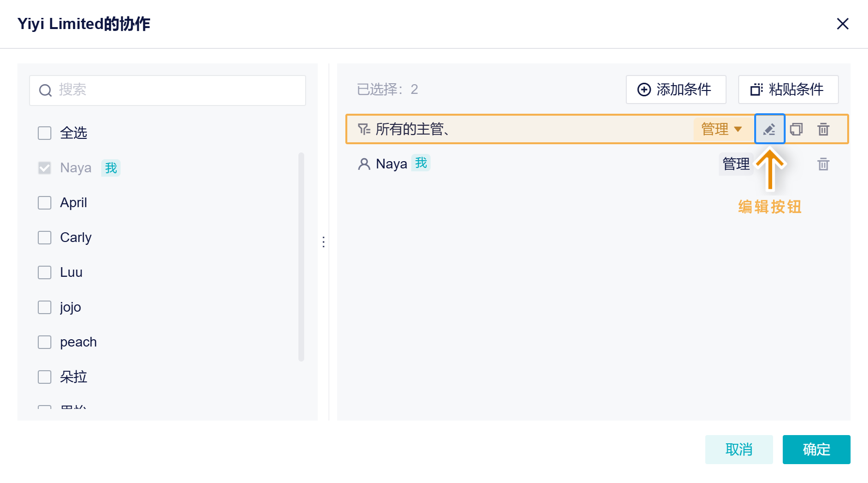Delete Naya from selected list
The width and height of the screenshot is (868, 483).
[x=823, y=164]
